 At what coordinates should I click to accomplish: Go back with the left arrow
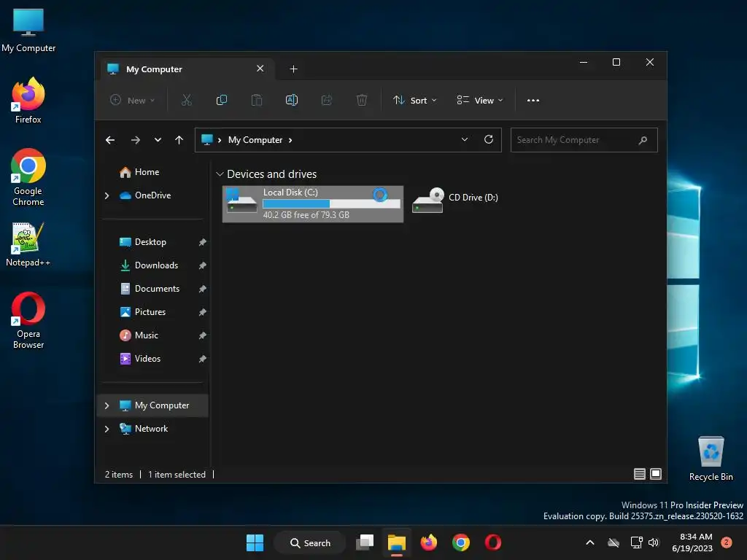110,140
